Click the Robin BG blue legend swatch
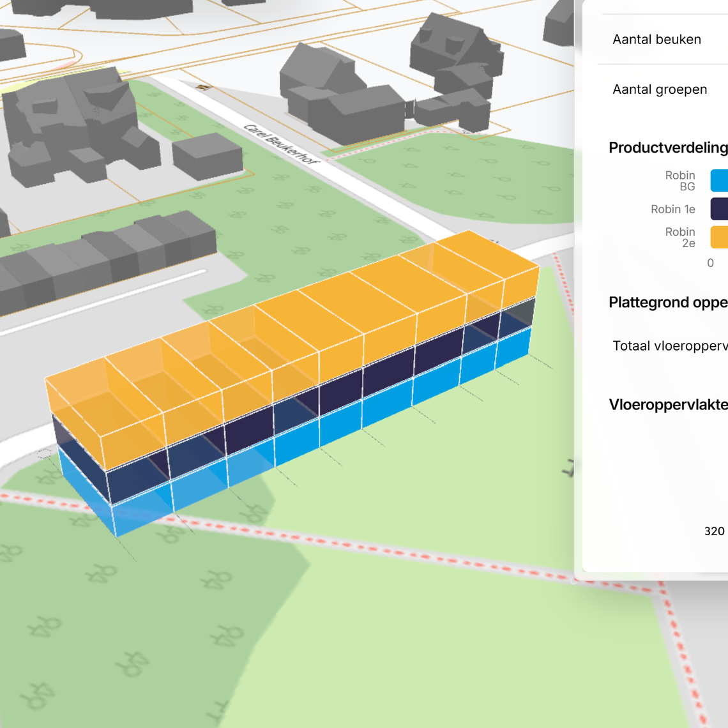 coord(719,181)
